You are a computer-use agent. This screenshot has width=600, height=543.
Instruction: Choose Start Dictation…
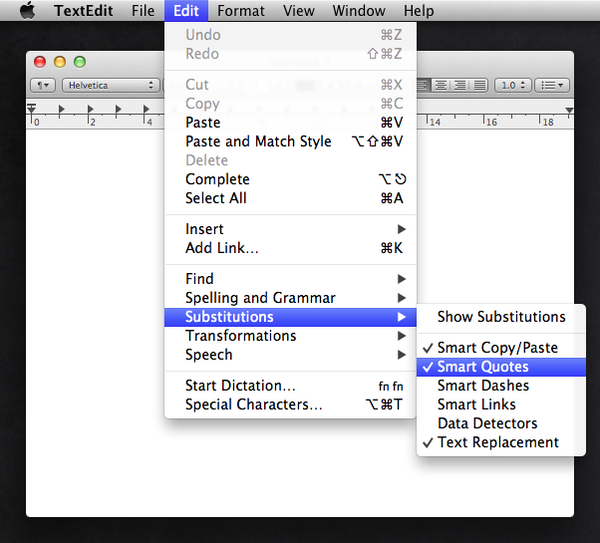click(x=290, y=385)
